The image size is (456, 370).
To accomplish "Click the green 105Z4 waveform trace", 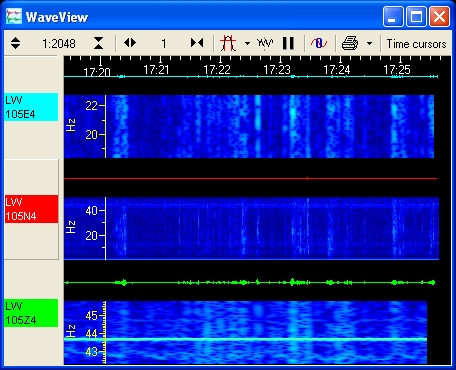I will click(250, 283).
